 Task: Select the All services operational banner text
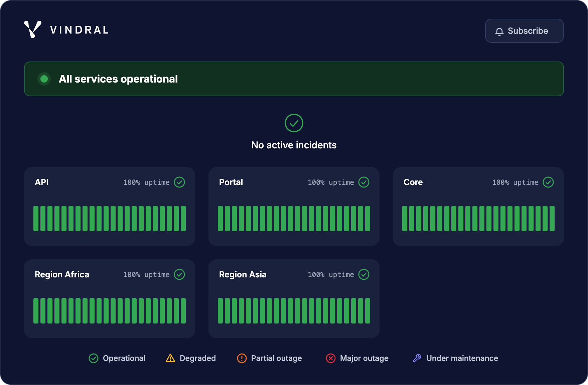pyautogui.click(x=118, y=79)
